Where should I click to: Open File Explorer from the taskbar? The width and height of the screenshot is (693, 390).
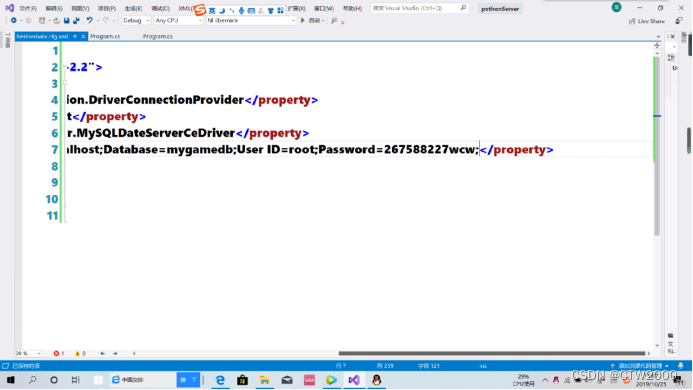pyautogui.click(x=264, y=380)
